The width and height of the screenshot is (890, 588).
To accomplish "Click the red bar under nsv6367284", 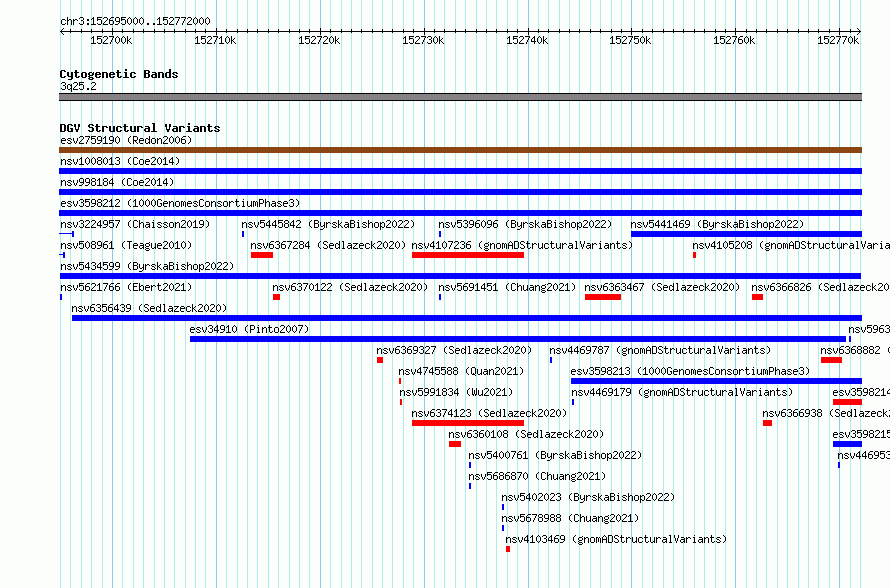I will pos(262,255).
